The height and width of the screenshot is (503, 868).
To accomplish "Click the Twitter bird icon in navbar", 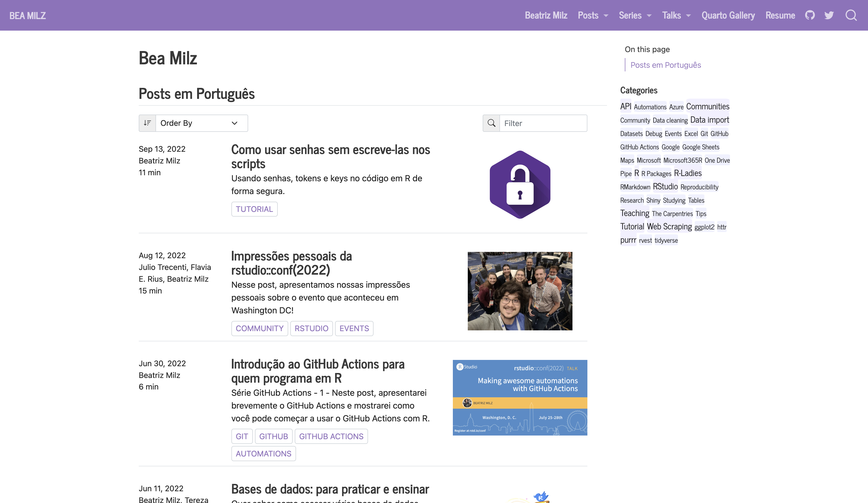I will pos(829,15).
